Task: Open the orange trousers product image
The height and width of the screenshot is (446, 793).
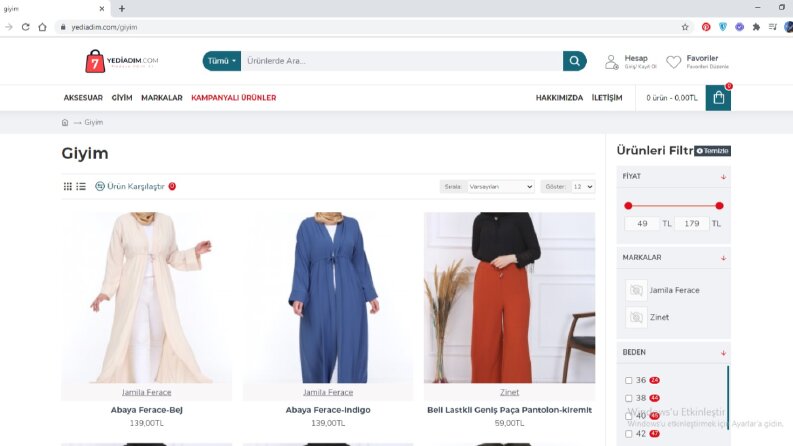Action: (x=509, y=297)
